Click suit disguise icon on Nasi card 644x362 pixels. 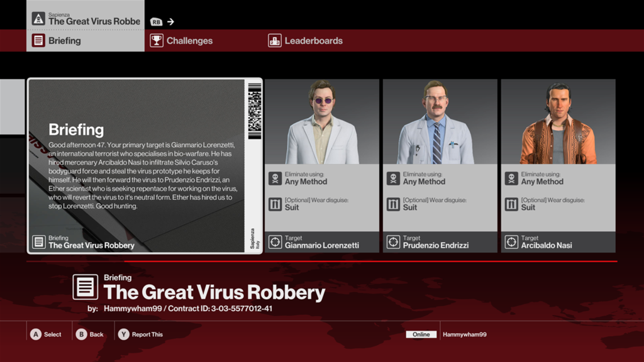pos(511,204)
